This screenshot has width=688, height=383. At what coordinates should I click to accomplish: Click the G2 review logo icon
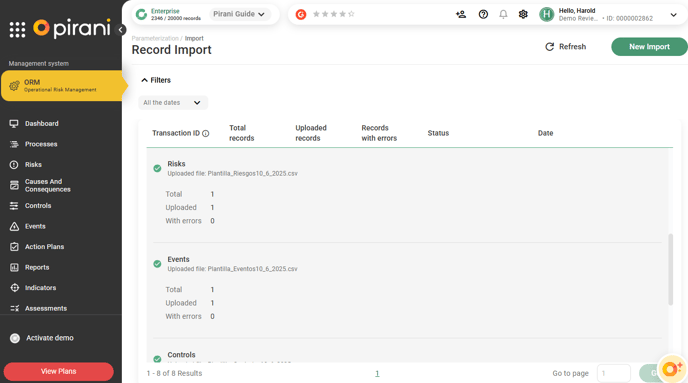click(301, 14)
